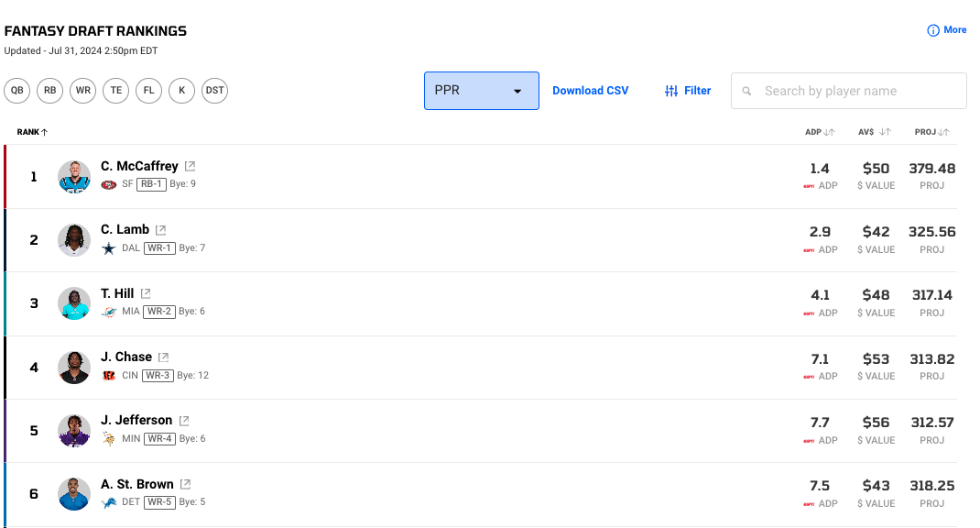980x528 pixels.
Task: Open C. Lamb's external profile link icon
Action: 160,230
